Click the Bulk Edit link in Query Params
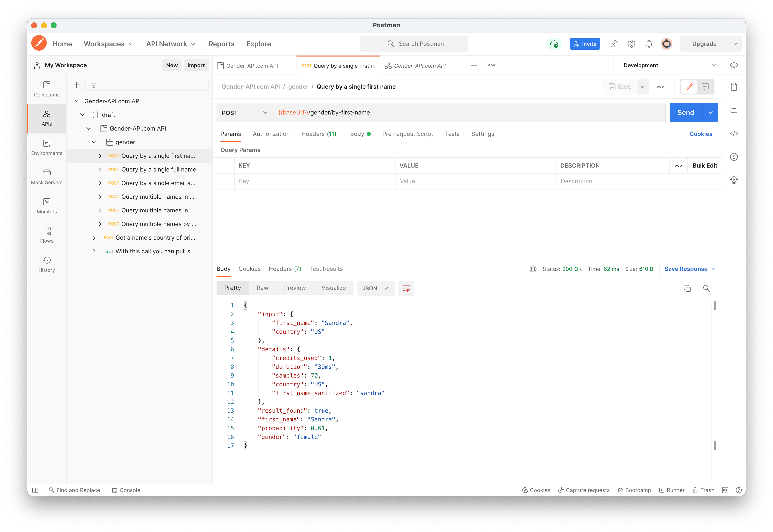This screenshot has height=532, width=773. click(704, 165)
